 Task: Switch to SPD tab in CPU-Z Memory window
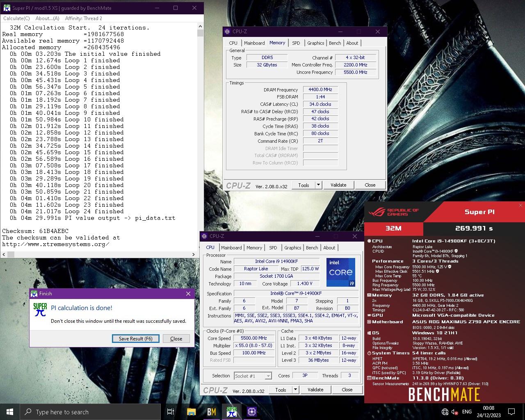point(296,43)
